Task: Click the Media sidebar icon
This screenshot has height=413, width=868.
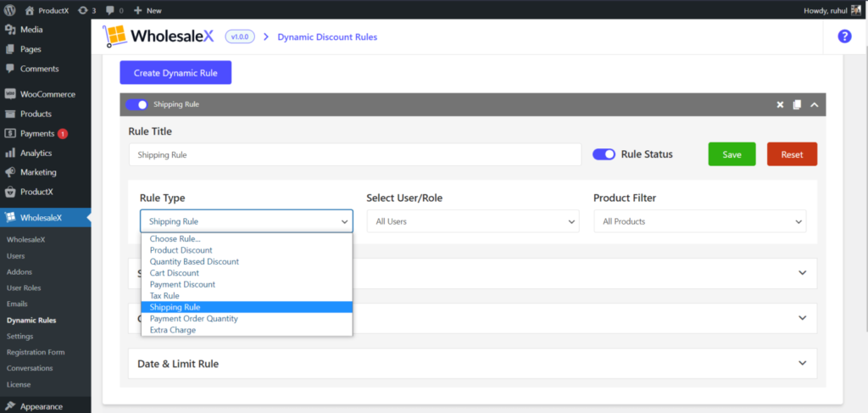Action: point(10,30)
